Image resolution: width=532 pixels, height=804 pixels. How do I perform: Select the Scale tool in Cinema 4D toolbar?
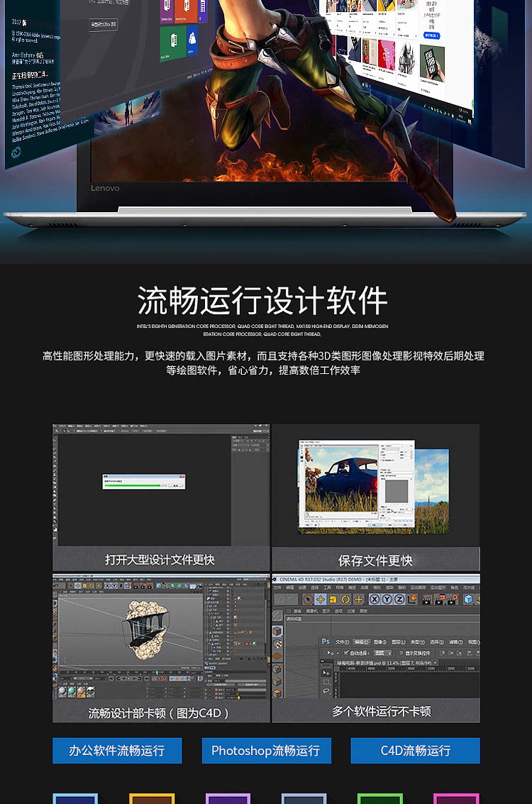[x=333, y=600]
